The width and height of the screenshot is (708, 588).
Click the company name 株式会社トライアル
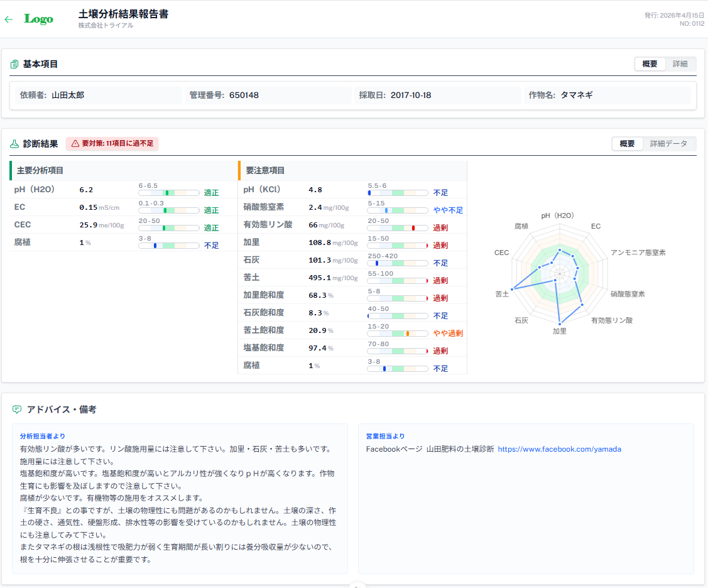tap(106, 25)
